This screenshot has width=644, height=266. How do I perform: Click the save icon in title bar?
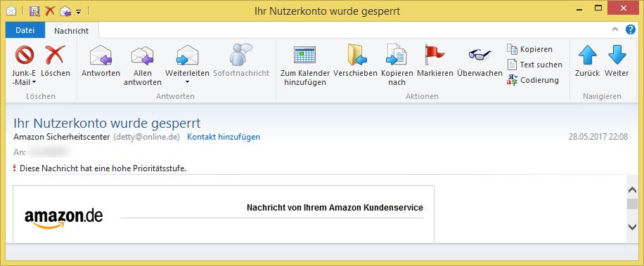34,11
